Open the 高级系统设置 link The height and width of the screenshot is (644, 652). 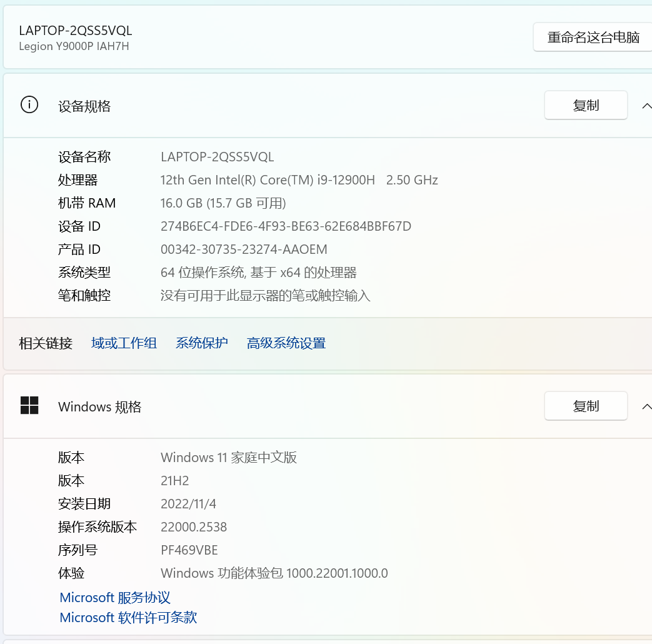286,343
